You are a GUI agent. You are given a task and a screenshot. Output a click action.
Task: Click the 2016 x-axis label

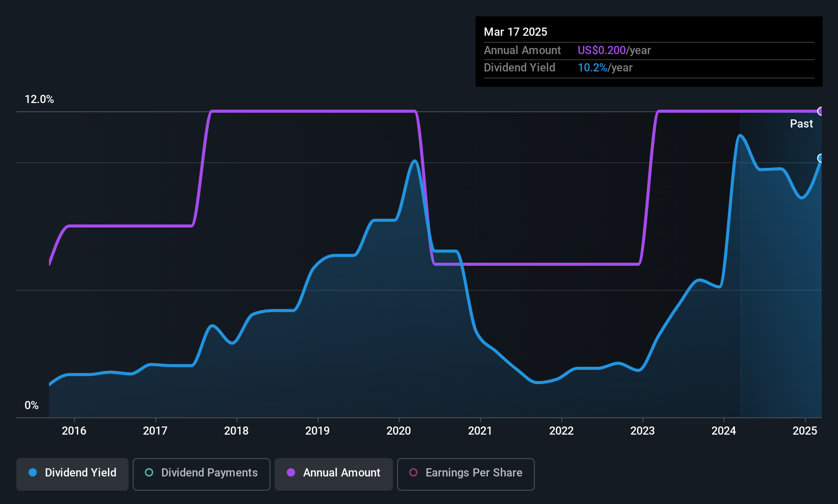(74, 431)
